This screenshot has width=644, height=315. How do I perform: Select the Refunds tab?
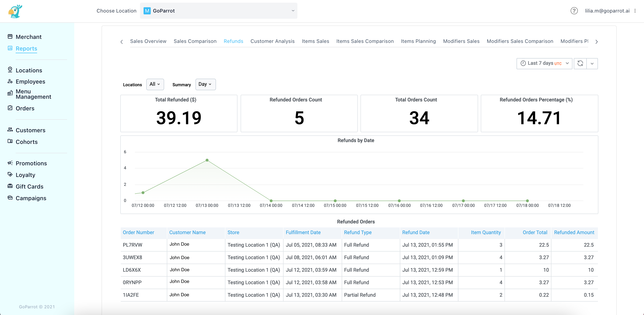click(233, 41)
